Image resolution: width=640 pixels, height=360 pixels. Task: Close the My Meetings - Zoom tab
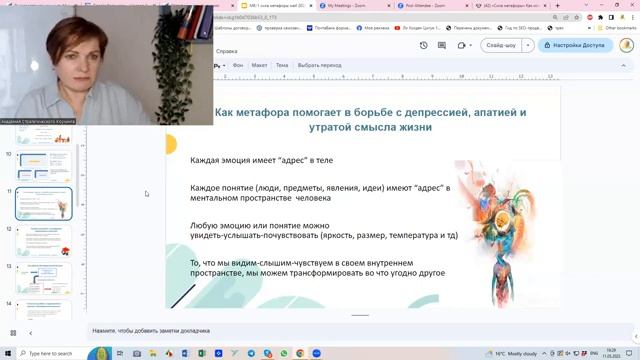point(389,6)
